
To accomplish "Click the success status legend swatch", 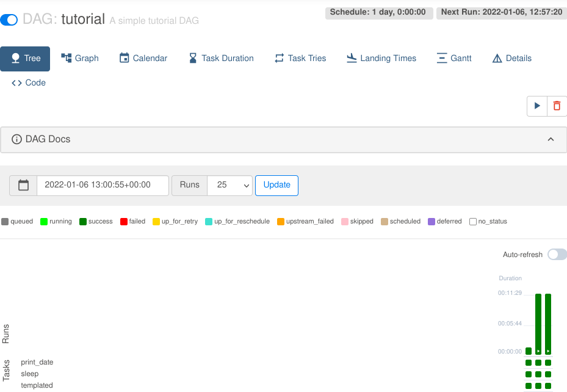I will (83, 222).
